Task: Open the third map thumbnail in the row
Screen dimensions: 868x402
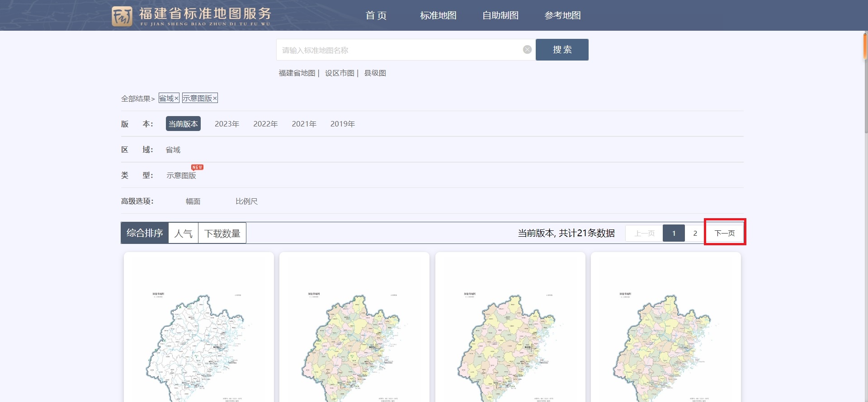Action: coord(510,327)
